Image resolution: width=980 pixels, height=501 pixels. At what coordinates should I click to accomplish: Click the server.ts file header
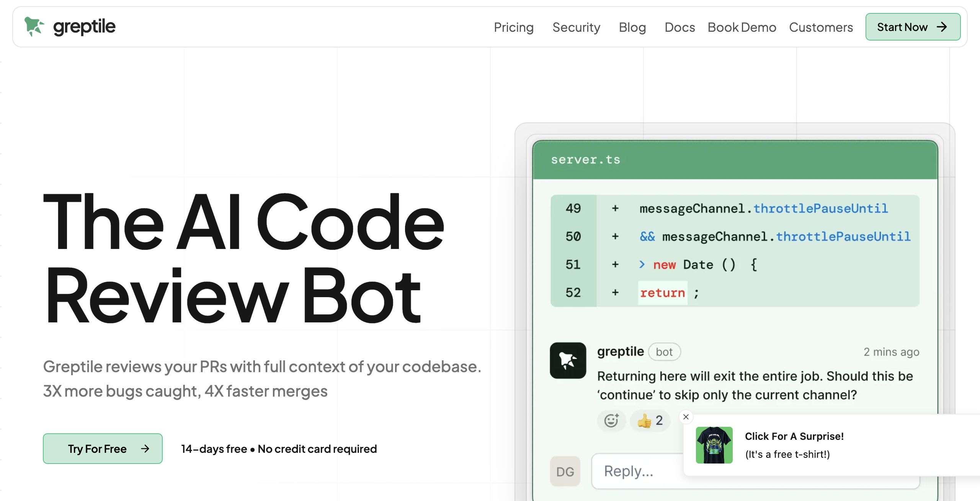pyautogui.click(x=585, y=159)
